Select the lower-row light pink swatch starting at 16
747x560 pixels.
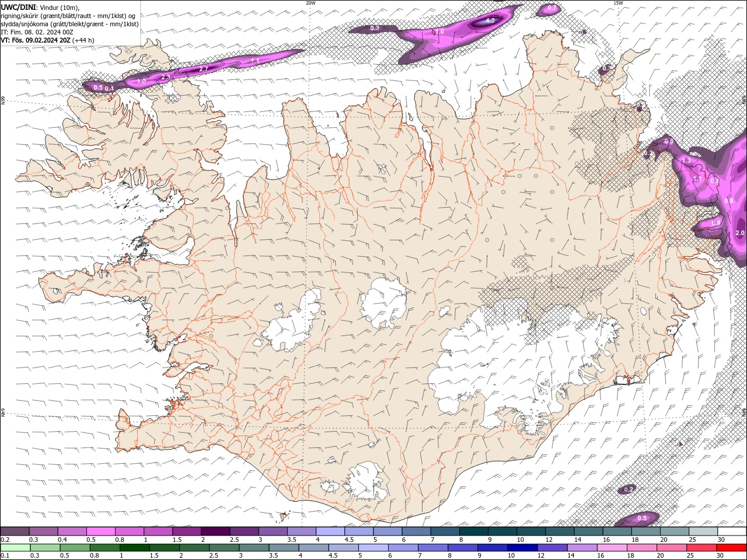coord(612,548)
